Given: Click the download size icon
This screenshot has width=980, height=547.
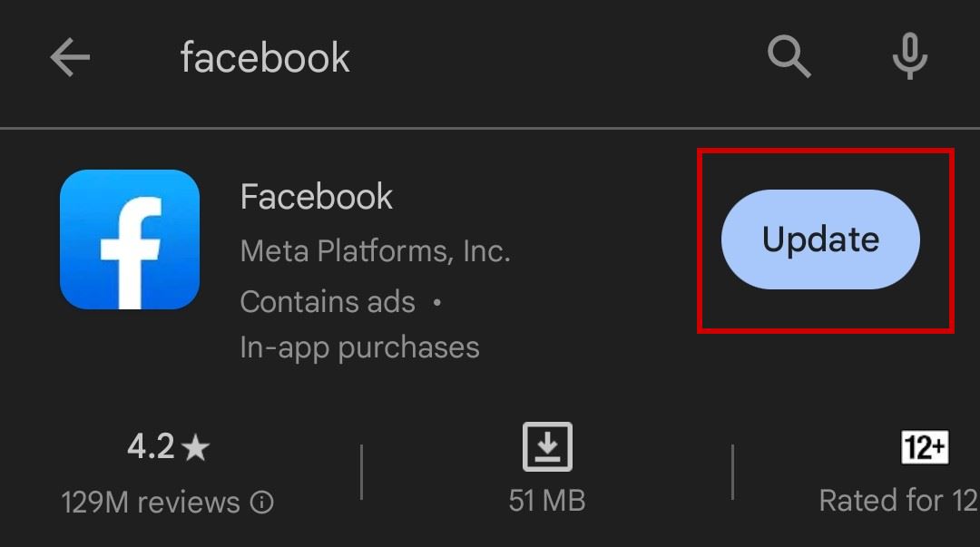Looking at the screenshot, I should pos(547,447).
